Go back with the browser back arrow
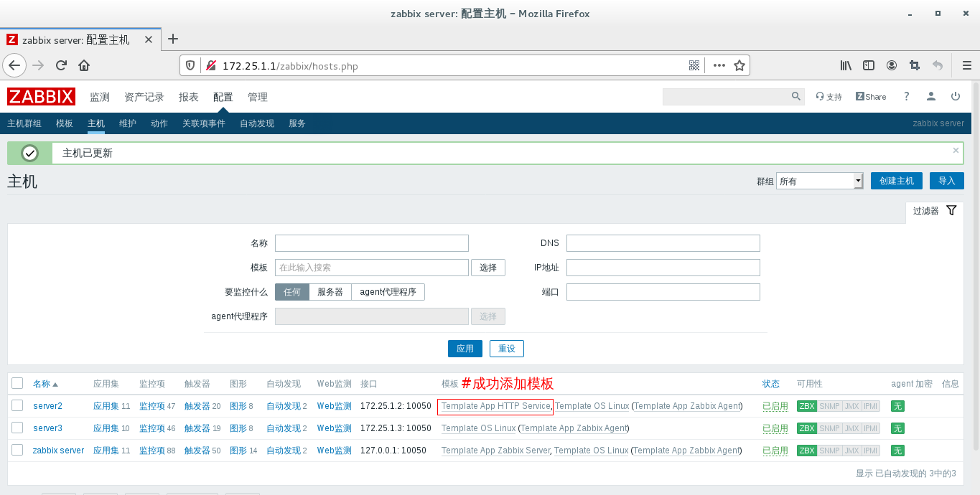The image size is (980, 495). pyautogui.click(x=14, y=65)
